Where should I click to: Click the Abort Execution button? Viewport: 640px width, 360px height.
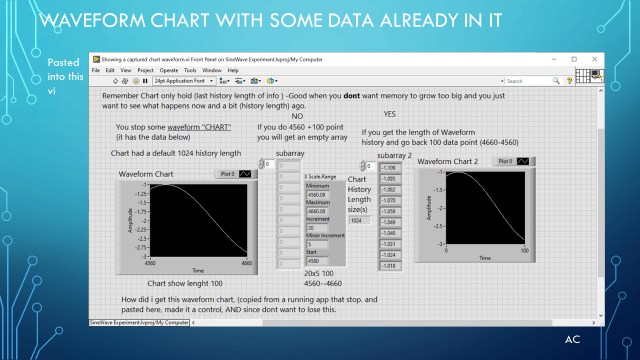pos(136,81)
